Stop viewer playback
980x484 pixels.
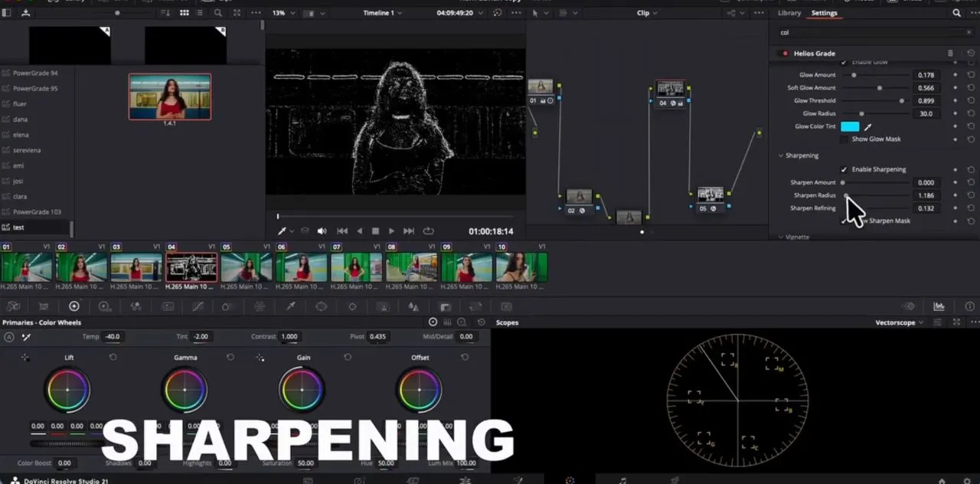point(375,231)
